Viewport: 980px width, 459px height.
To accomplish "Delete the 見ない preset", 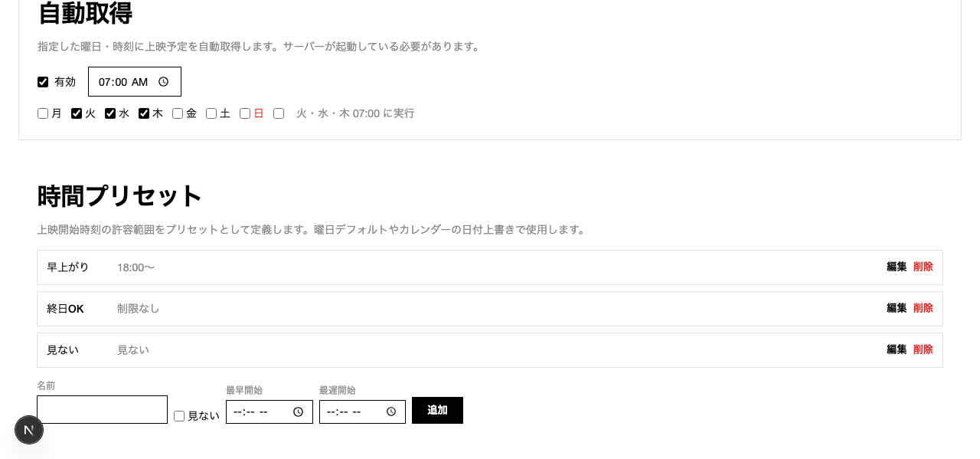I will point(923,349).
